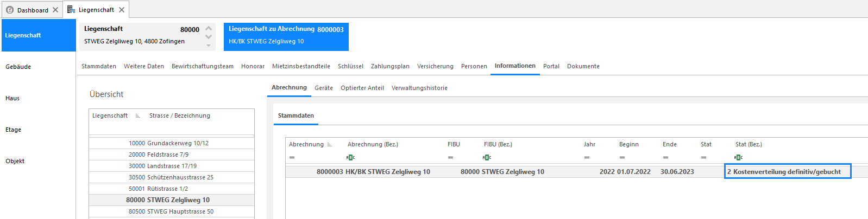The image size is (868, 219).
Task: Select row 30500 Schützenhausstrasse 25
Action: pyautogui.click(x=172, y=177)
